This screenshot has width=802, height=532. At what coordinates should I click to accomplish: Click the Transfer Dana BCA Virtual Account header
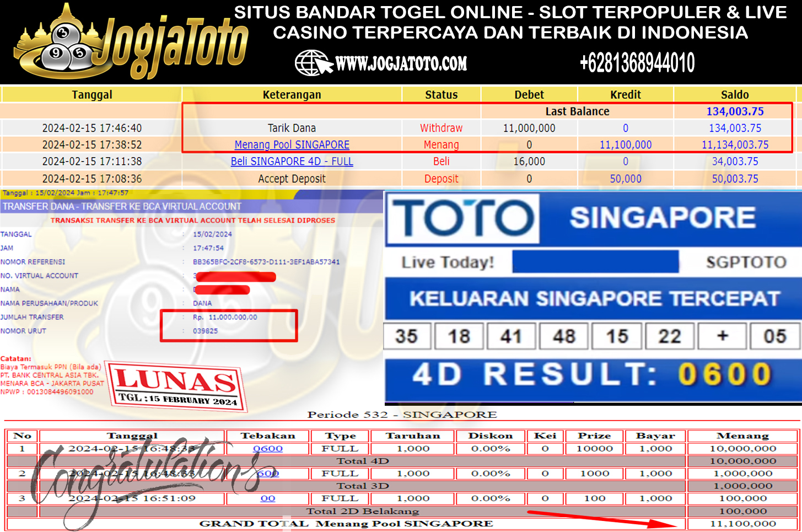122,206
